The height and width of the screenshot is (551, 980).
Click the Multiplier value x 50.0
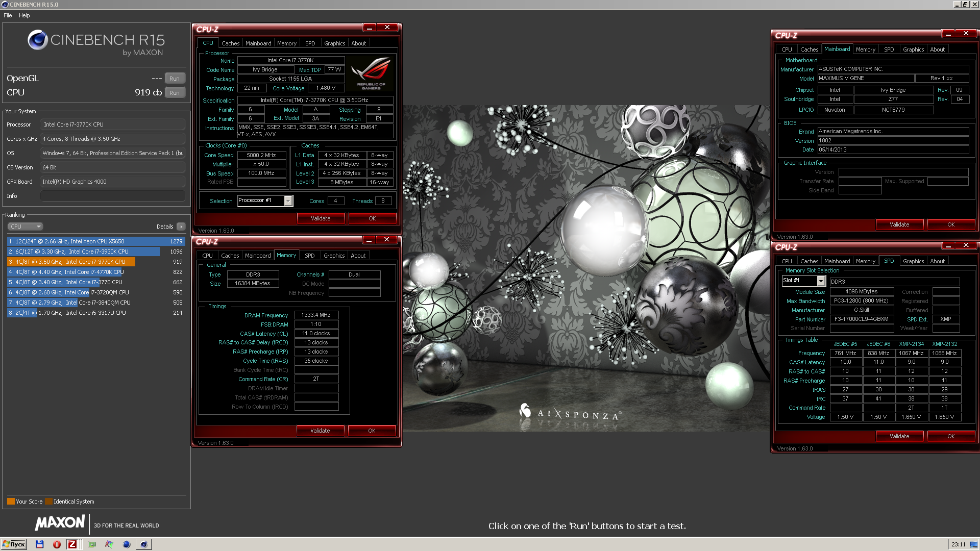pyautogui.click(x=261, y=164)
